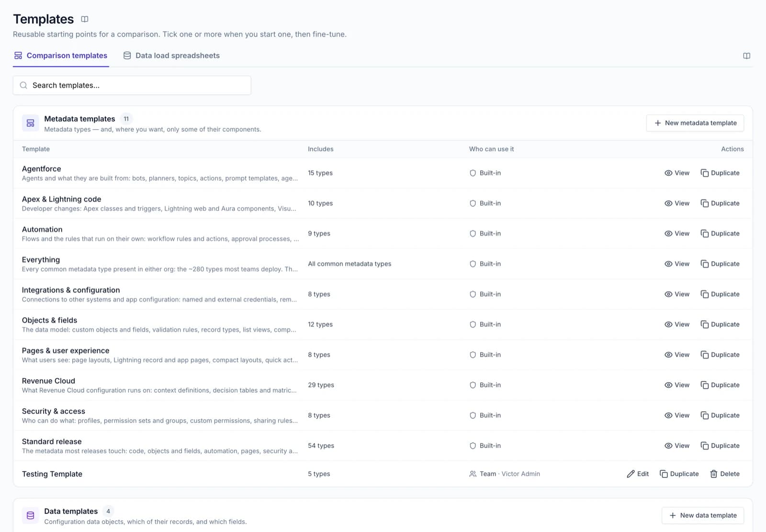Click the 'Includes' column header
The image size is (766, 532).
click(x=321, y=149)
